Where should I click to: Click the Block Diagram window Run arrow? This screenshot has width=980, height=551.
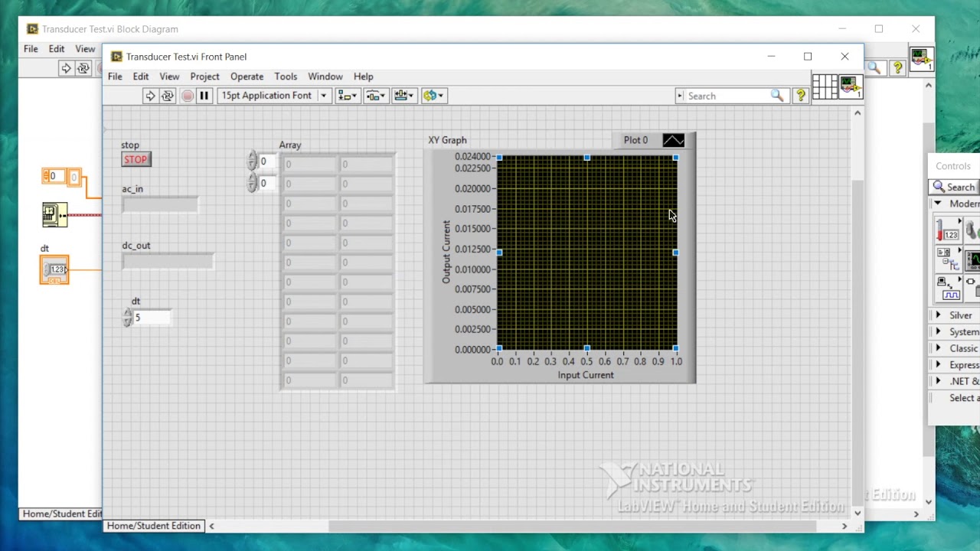[66, 68]
